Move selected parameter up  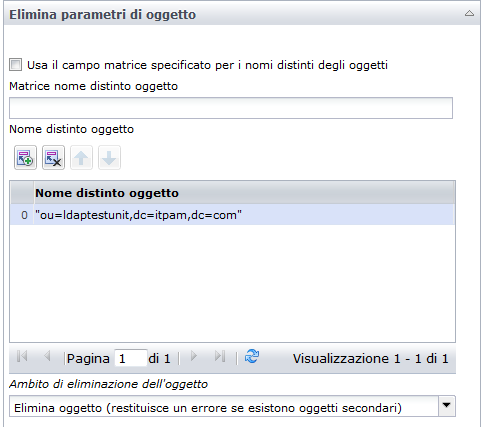click(81, 158)
